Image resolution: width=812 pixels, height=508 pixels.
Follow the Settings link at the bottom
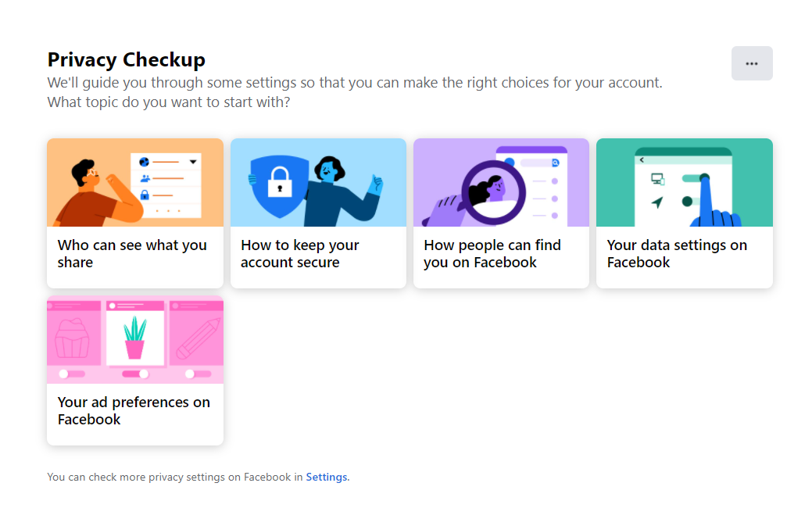(x=327, y=477)
